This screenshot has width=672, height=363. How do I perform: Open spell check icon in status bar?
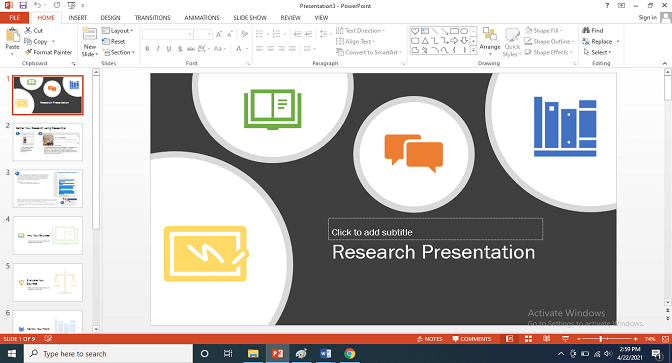click(48, 339)
